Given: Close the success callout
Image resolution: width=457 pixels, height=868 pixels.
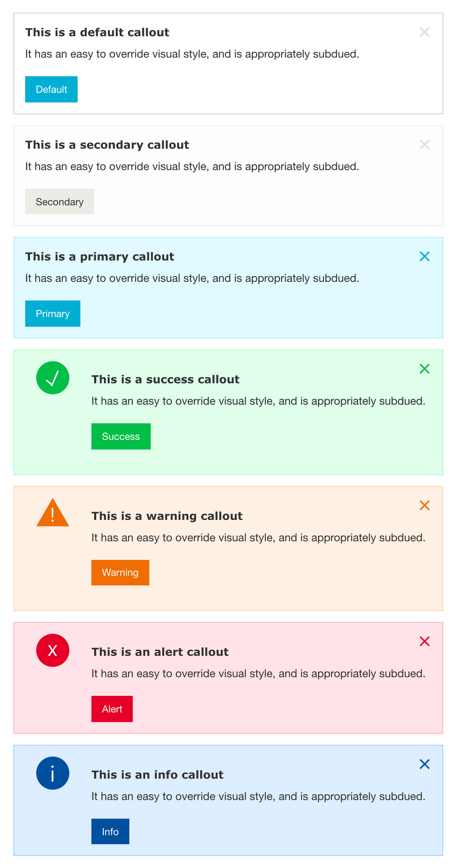Looking at the screenshot, I should point(424,369).
